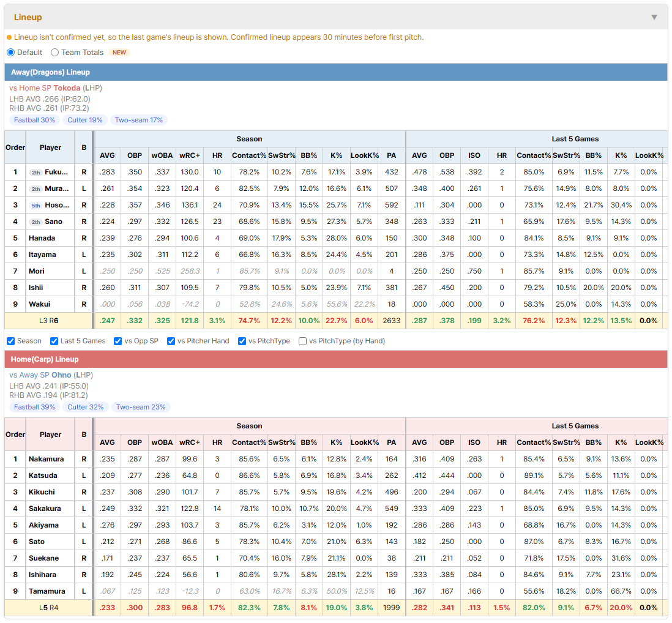Click Dragons pitch tag Fastball 30%

click(x=34, y=120)
